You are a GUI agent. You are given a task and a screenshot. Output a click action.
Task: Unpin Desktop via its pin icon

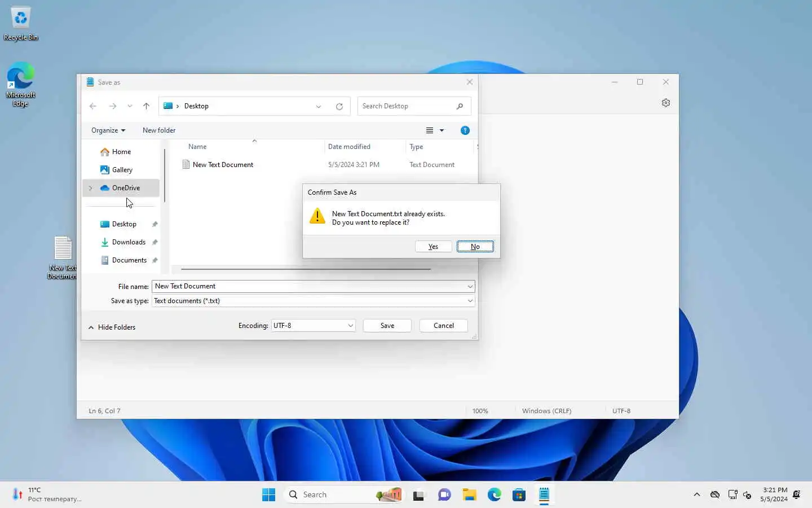click(155, 224)
